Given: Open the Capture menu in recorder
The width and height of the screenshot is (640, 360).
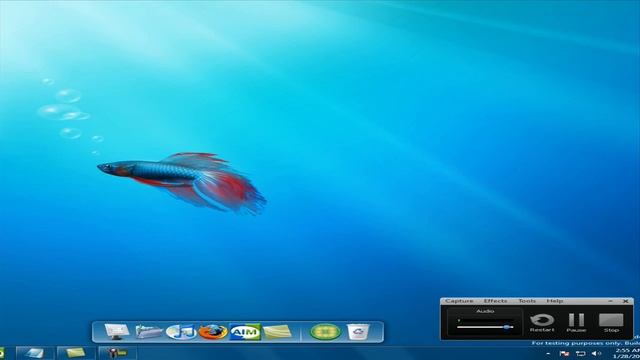Looking at the screenshot, I should [x=459, y=301].
